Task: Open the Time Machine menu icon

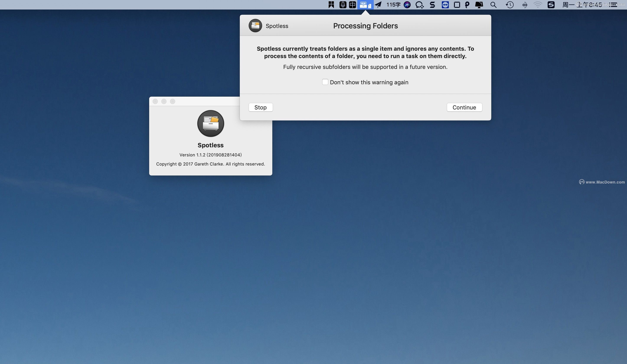Action: (509, 5)
